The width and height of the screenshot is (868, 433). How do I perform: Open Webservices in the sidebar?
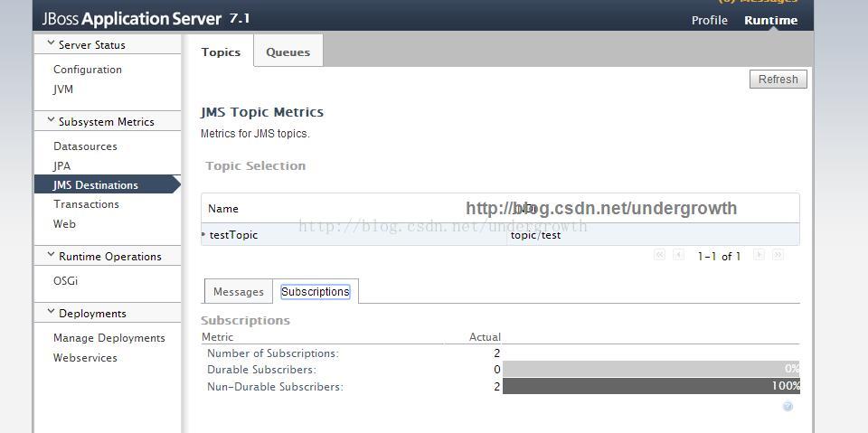85,358
